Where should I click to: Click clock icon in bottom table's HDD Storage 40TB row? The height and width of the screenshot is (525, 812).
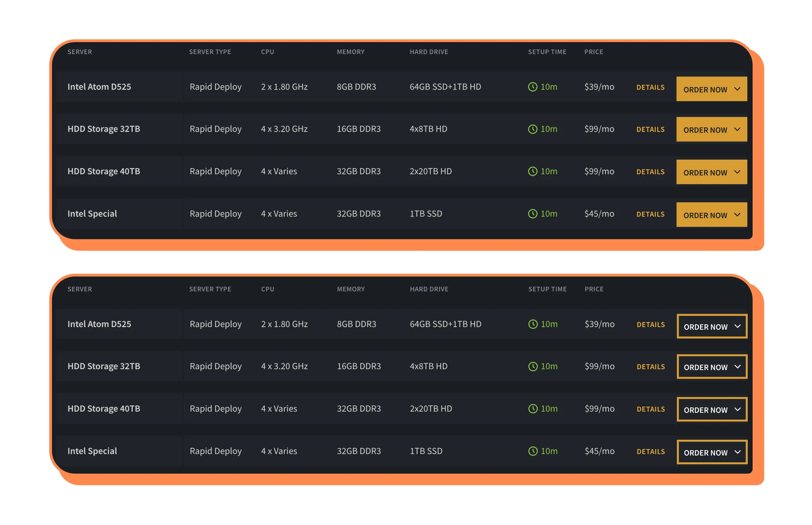tap(533, 408)
